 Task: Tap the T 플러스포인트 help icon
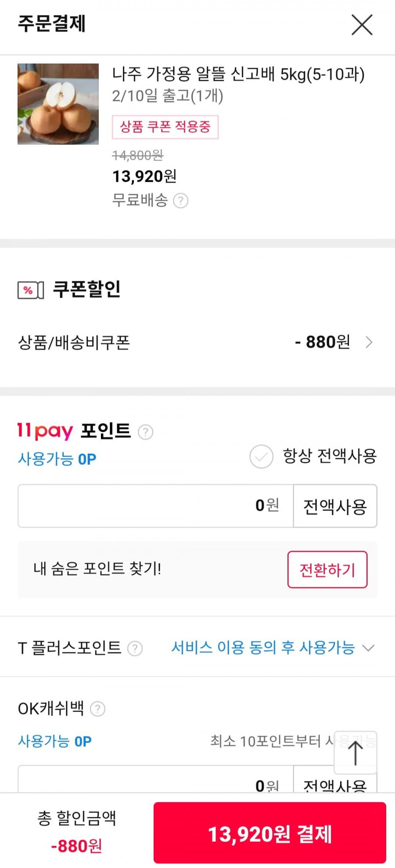pyautogui.click(x=135, y=648)
